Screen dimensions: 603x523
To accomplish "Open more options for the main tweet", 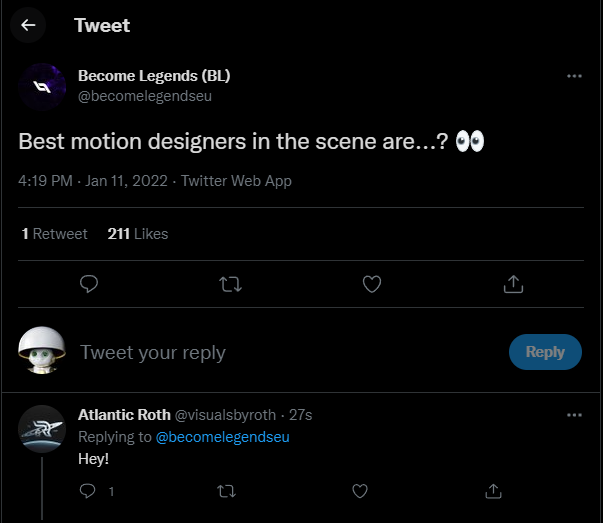I will tap(574, 76).
